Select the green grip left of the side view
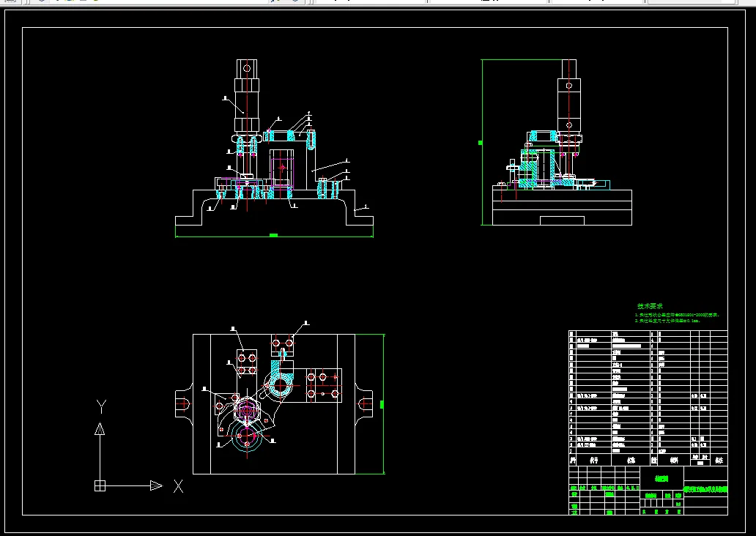Viewport: 756px width, 536px height. 481,143
